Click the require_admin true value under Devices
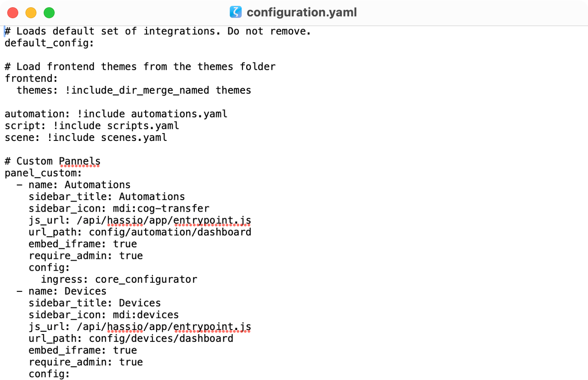This screenshot has height=380, width=588. 131,362
